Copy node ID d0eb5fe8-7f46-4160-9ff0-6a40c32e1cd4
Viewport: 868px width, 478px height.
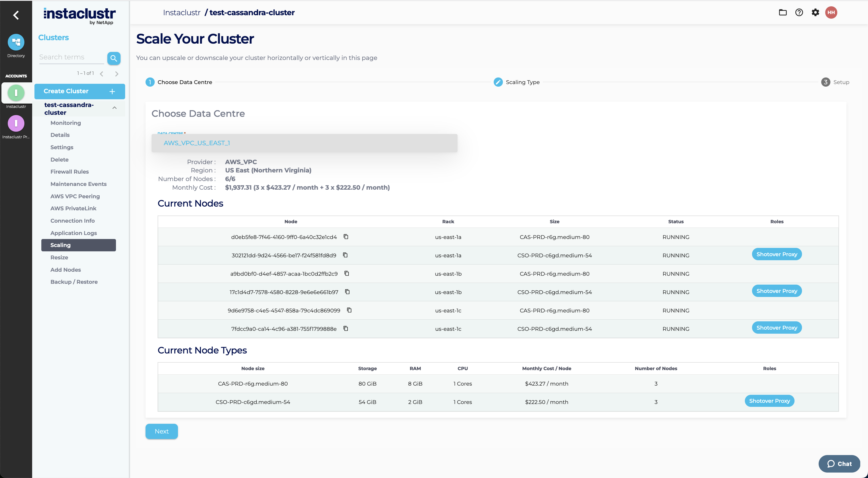(346, 236)
